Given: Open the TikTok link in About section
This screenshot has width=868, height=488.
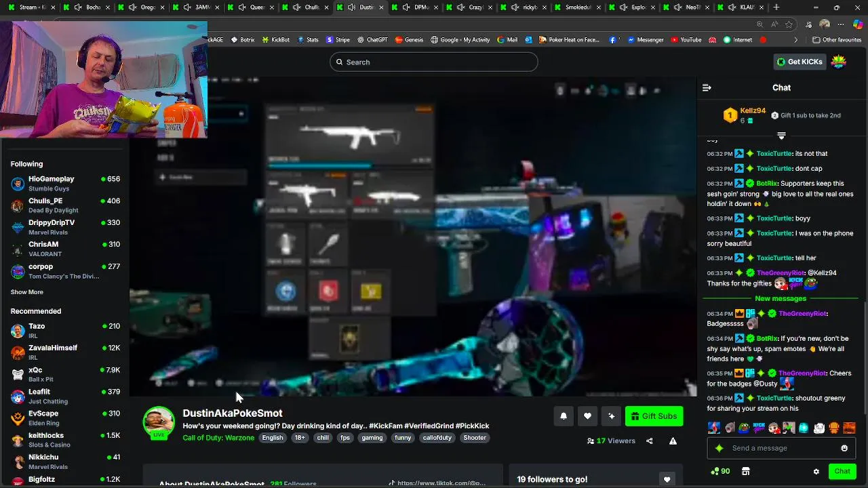Looking at the screenshot, I should coord(437,483).
